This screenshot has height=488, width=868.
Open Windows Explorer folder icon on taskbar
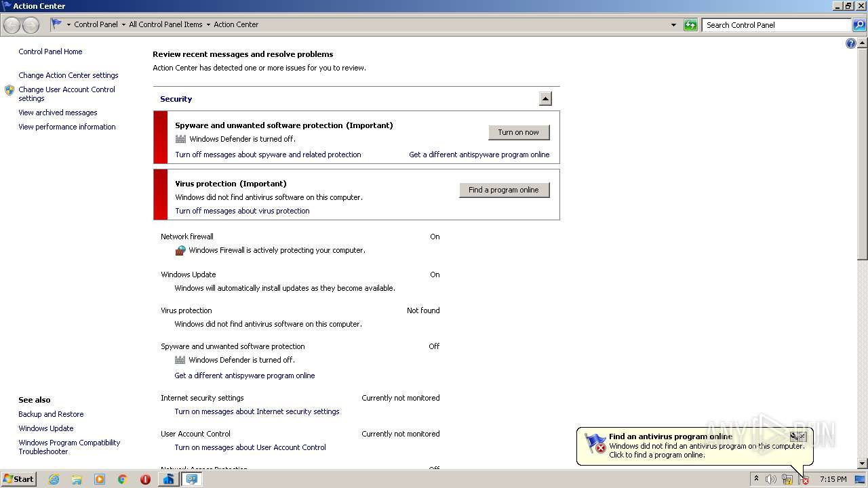coord(77,479)
